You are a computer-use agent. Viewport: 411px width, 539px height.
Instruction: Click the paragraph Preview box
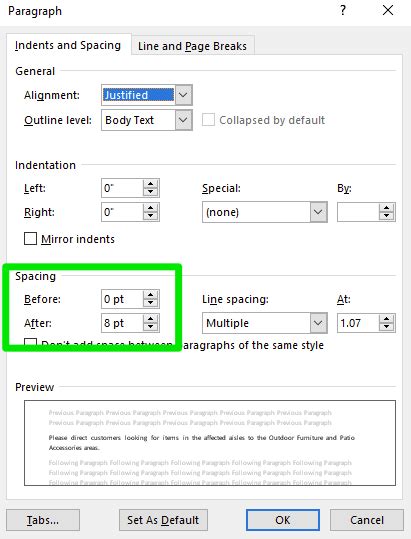coord(210,443)
